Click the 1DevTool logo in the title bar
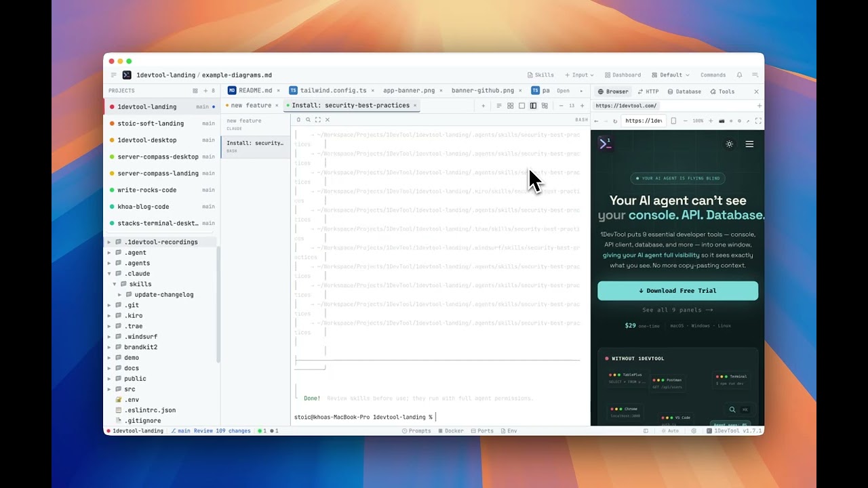 point(127,75)
